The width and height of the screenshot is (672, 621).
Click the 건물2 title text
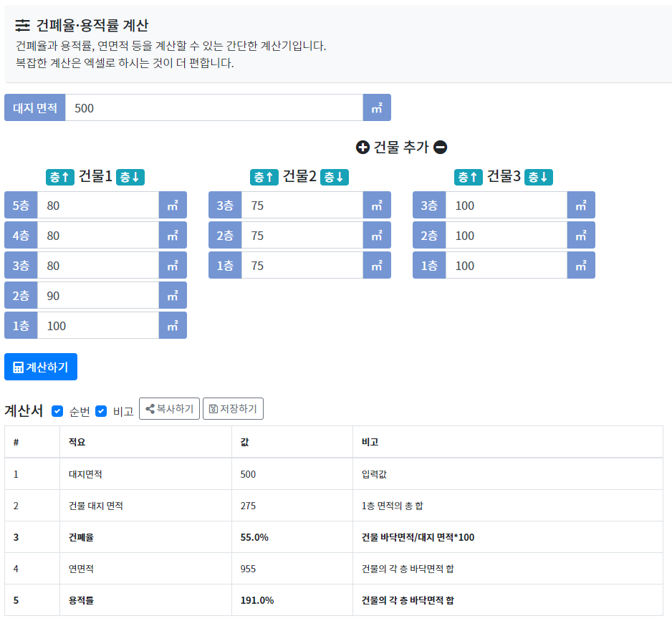(299, 176)
